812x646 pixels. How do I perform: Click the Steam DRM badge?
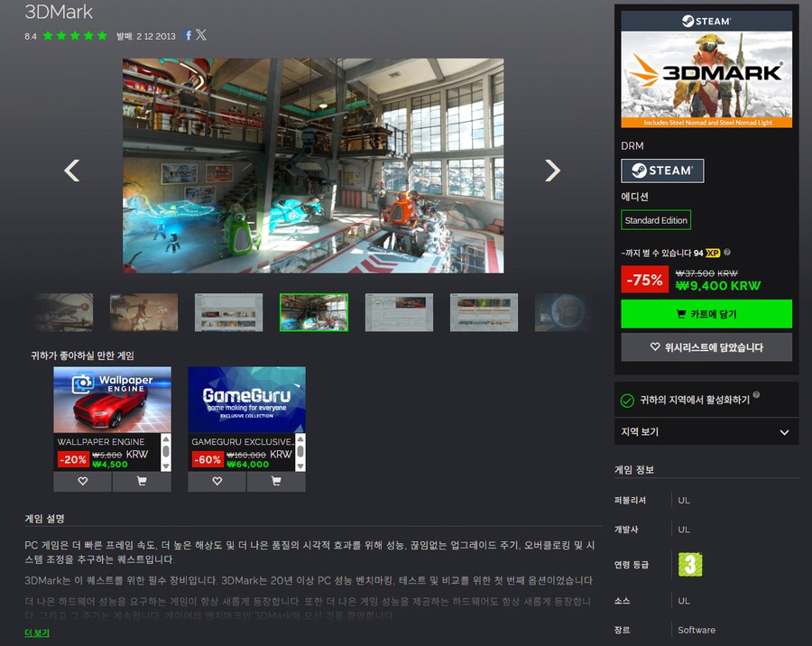click(662, 171)
